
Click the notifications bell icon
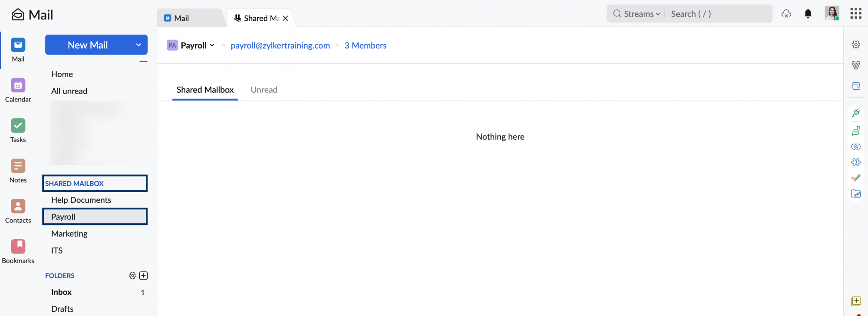point(808,14)
